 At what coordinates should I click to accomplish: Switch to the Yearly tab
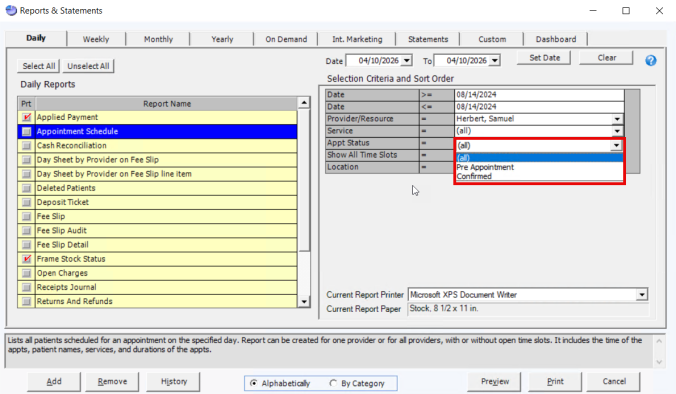pos(222,39)
